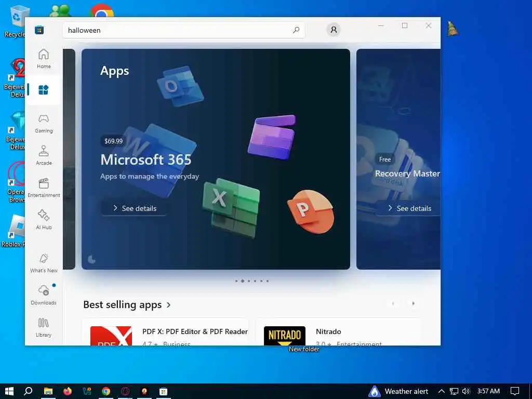Open volume control in system tray
The width and height of the screenshot is (532, 399).
pos(466,391)
